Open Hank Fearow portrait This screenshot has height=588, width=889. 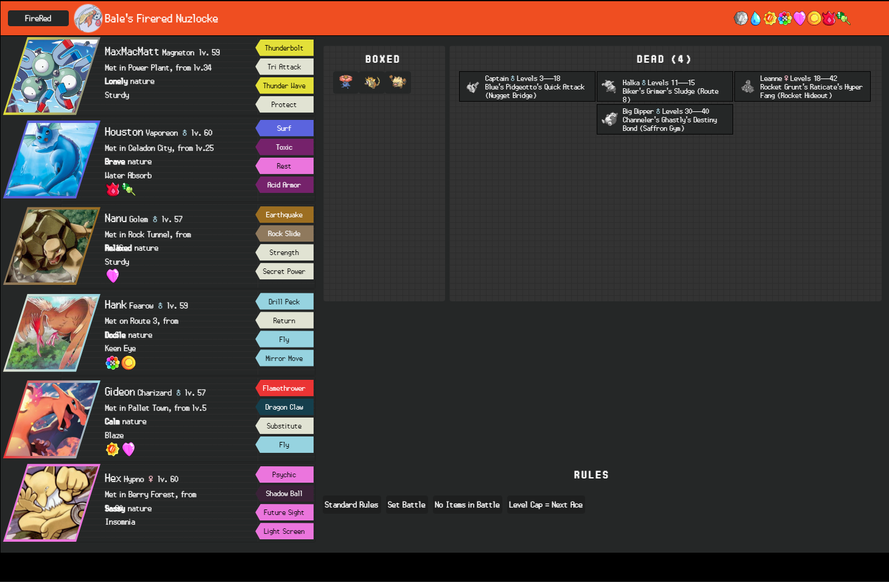[x=52, y=333]
